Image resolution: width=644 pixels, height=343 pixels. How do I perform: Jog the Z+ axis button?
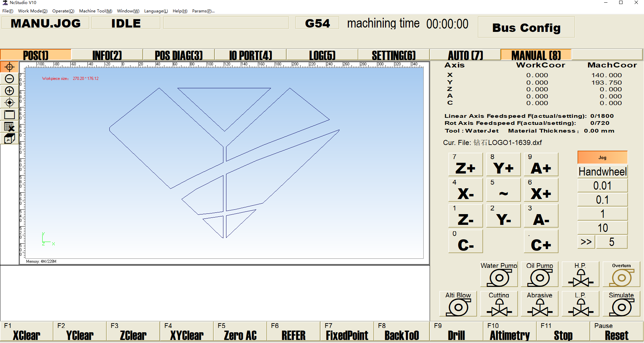click(x=466, y=164)
